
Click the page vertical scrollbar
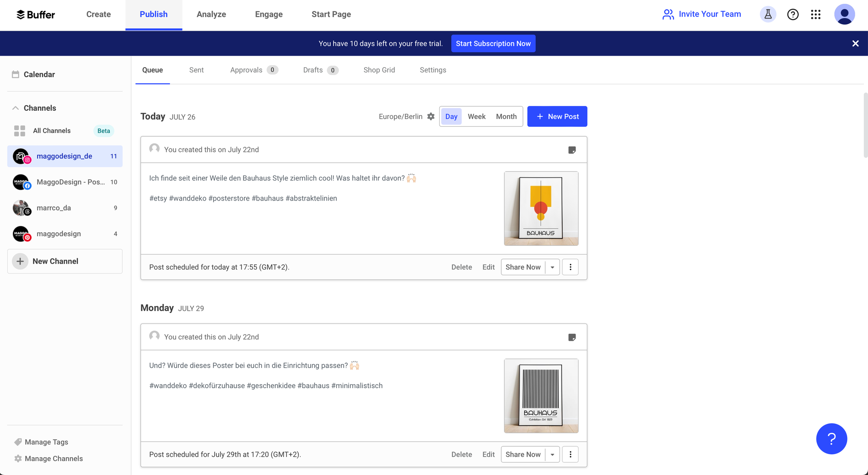(865, 125)
